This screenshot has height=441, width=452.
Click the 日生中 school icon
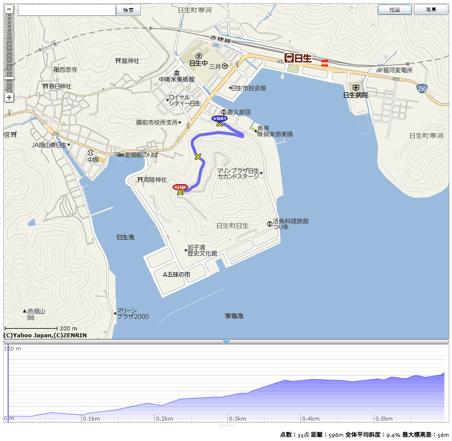click(199, 56)
